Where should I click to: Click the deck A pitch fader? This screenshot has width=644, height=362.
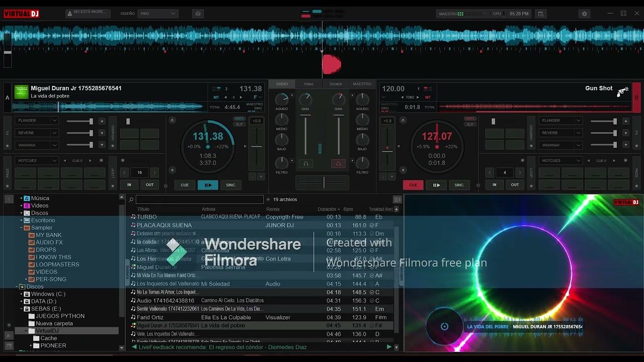[x=257, y=146]
